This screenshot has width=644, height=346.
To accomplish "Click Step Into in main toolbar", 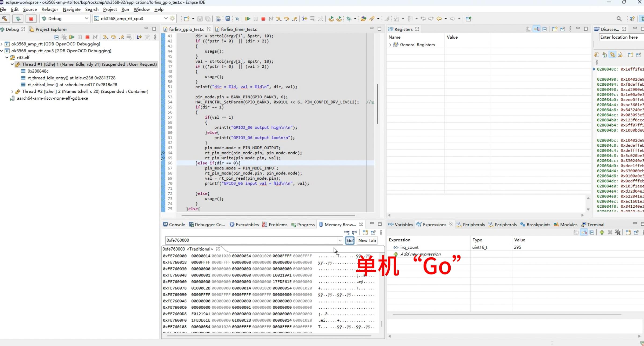I will [279, 19].
